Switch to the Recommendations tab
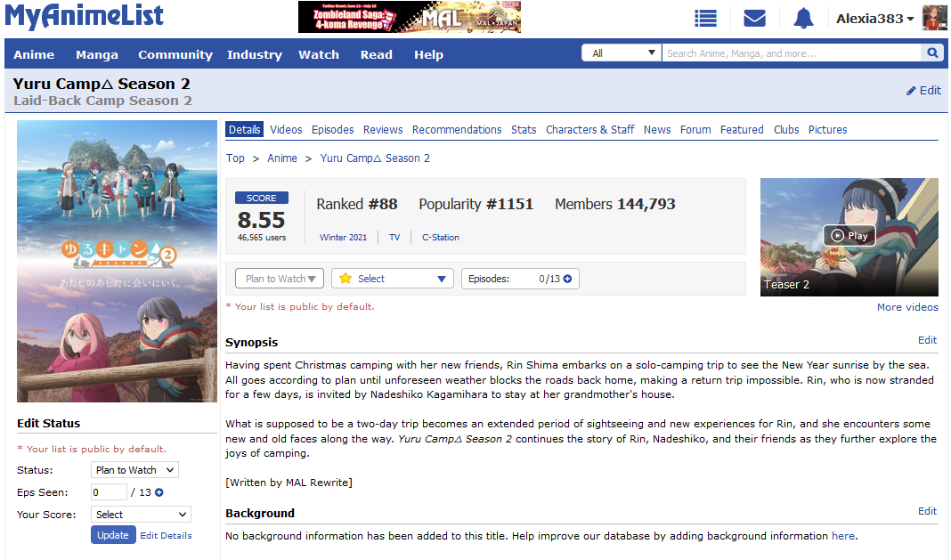This screenshot has width=951, height=560. pos(457,129)
